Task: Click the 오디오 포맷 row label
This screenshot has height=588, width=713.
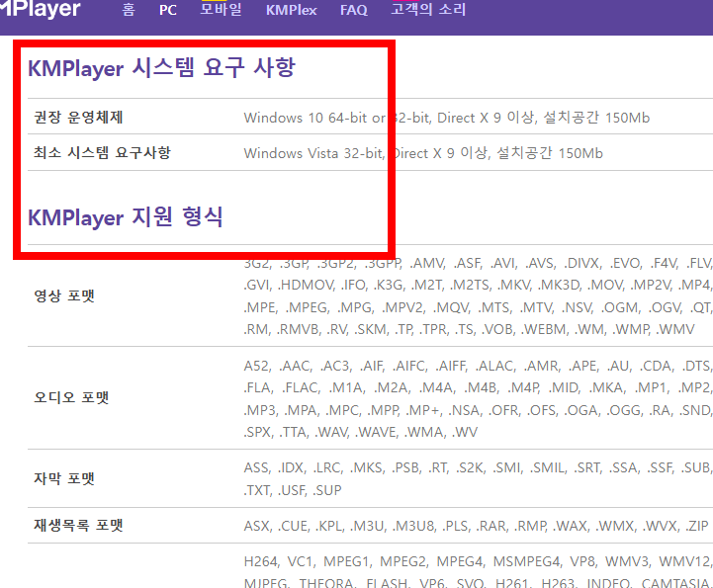Action: point(71,397)
